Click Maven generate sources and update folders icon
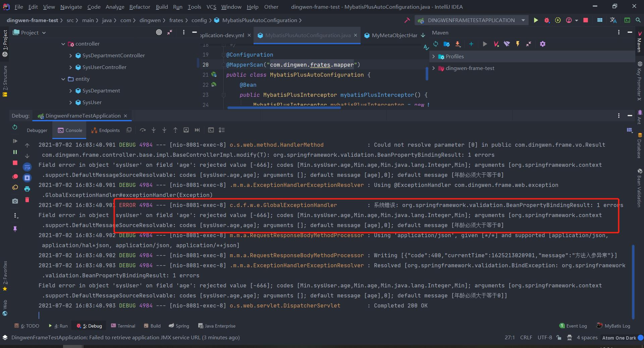This screenshot has height=348, width=644. 446,44
